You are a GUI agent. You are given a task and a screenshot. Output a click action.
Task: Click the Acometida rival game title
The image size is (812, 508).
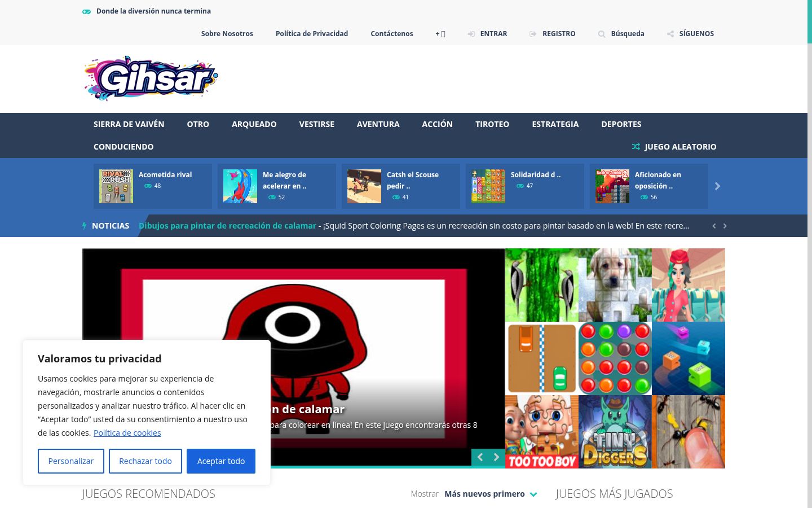[165, 175]
